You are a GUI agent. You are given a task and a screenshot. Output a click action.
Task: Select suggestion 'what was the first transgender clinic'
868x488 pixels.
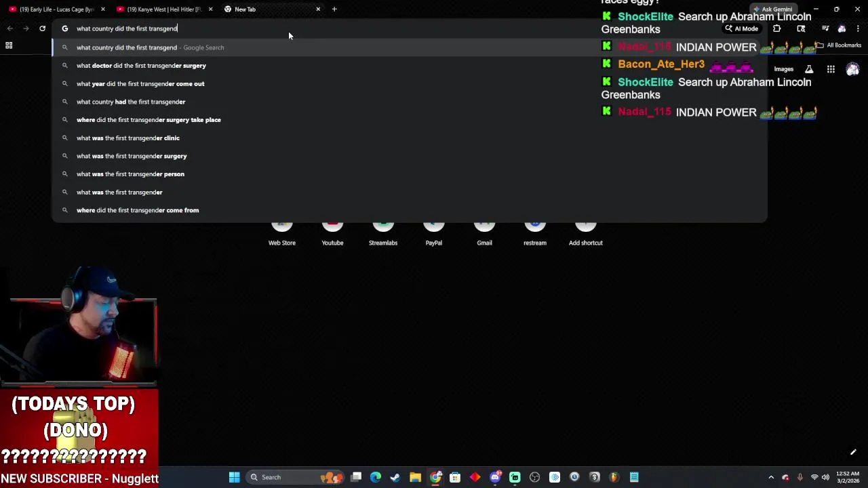pos(410,138)
